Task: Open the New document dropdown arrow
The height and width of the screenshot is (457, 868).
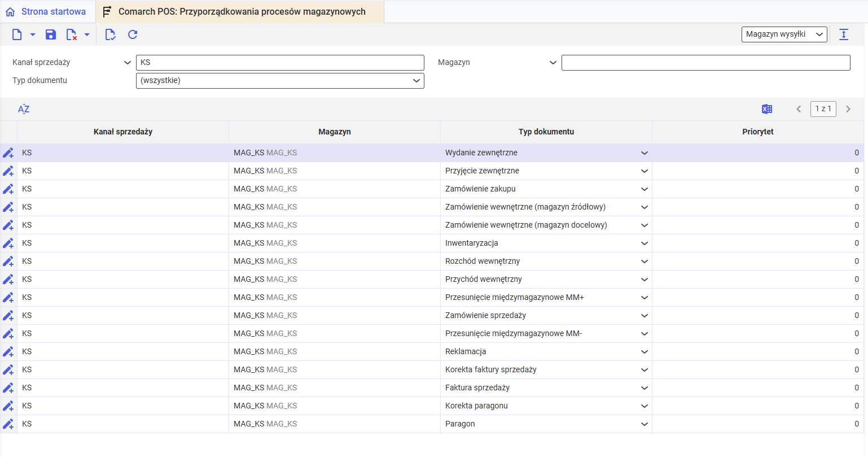Action: point(33,34)
